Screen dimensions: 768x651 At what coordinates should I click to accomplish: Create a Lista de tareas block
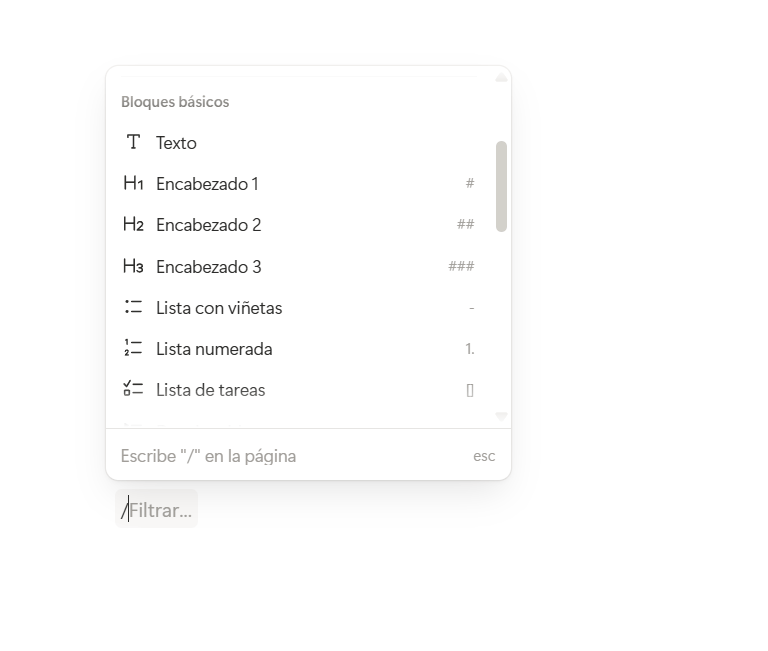[210, 390]
